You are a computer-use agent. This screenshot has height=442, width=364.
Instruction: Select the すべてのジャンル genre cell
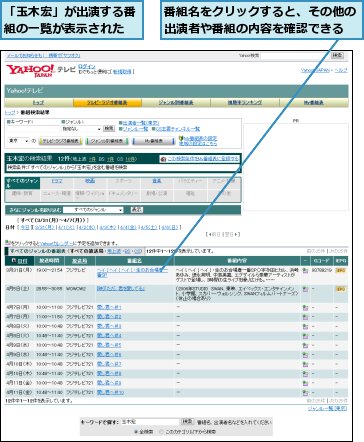pos(22,183)
